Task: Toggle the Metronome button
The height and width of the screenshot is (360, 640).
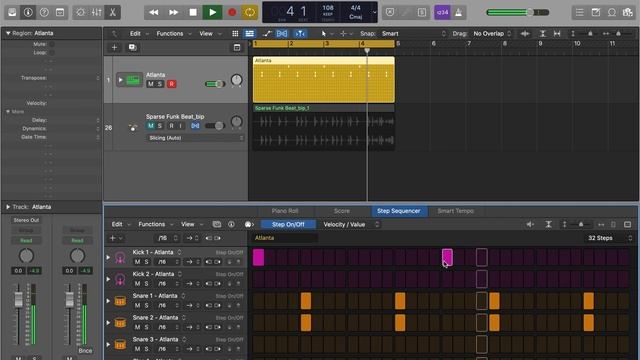Action: tap(459, 12)
